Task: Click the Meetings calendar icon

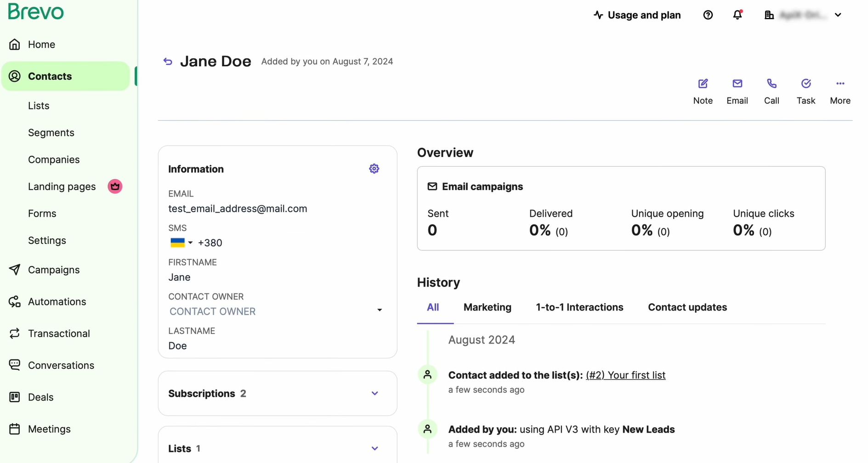Action: (15, 429)
